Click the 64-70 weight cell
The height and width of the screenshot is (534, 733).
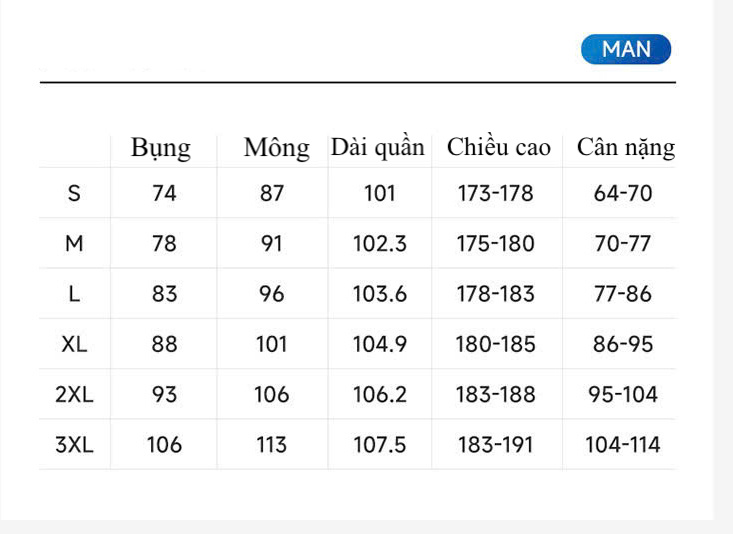[x=622, y=194]
